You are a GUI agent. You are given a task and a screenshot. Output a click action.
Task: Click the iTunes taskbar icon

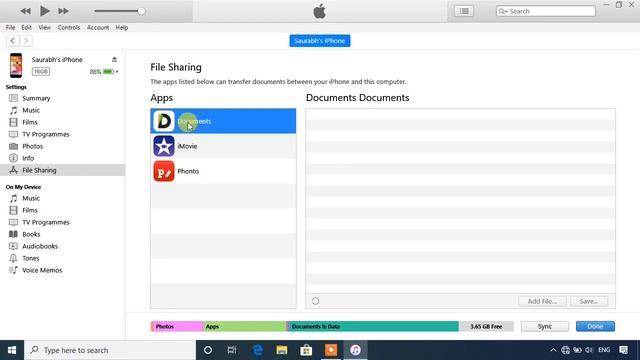pos(355,350)
